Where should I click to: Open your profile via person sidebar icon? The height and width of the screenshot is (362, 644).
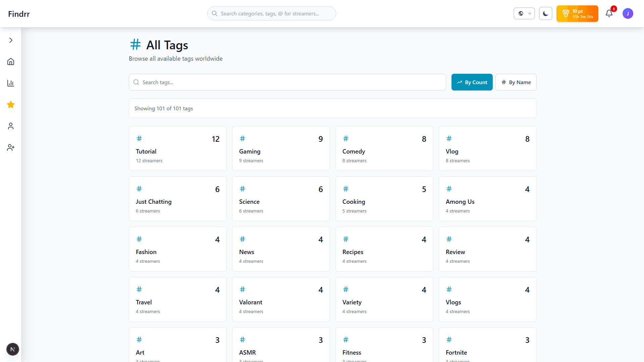click(10, 126)
